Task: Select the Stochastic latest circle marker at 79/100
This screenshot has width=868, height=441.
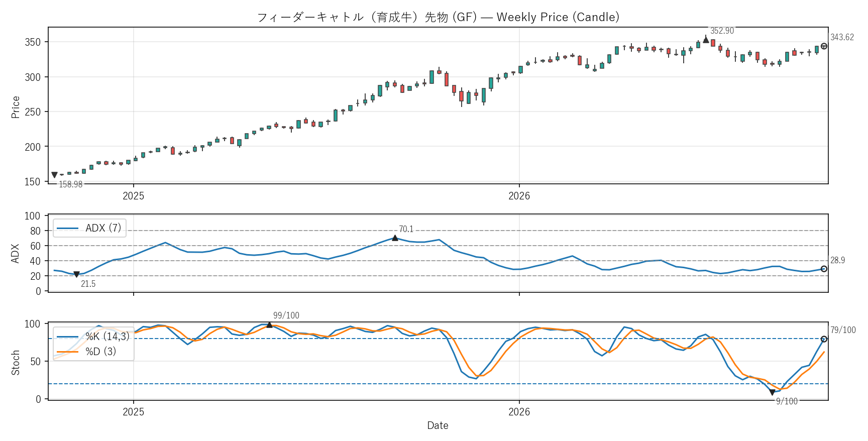Action: coord(824,339)
